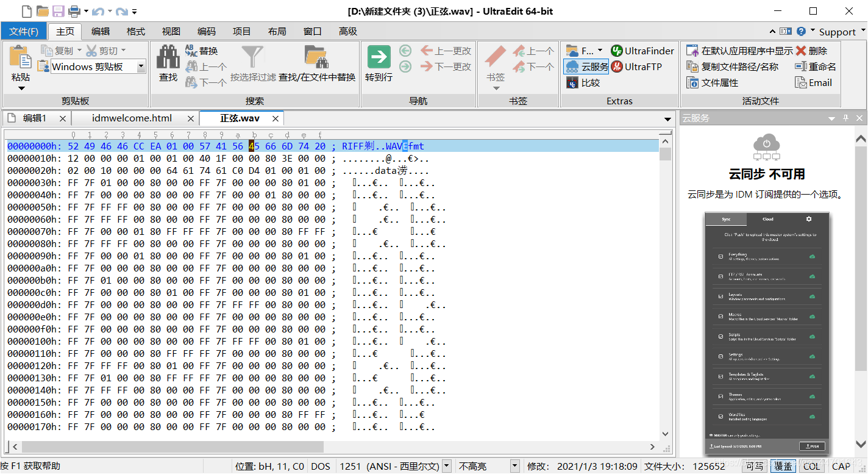
Task: Toggle writable (可写) state in status bar
Action: tap(755, 466)
